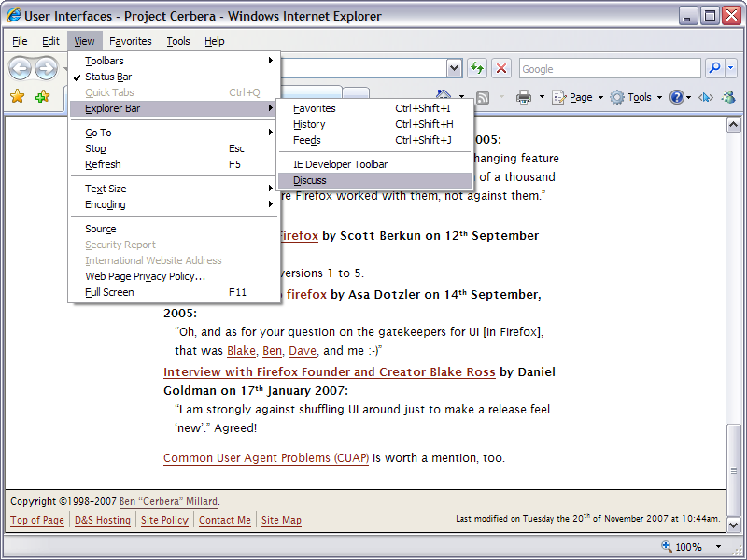Expand the address bar dropdown arrow
This screenshot has width=747, height=560.
tap(454, 68)
